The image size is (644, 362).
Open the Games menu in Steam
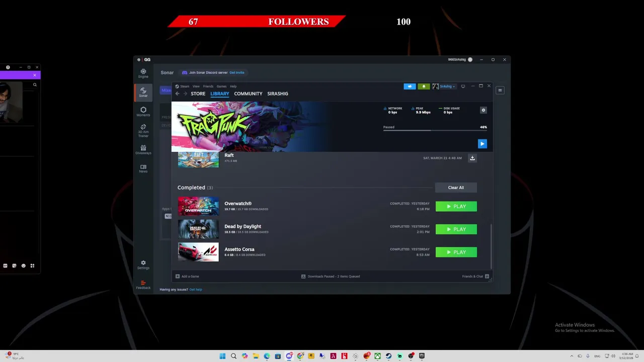click(221, 86)
